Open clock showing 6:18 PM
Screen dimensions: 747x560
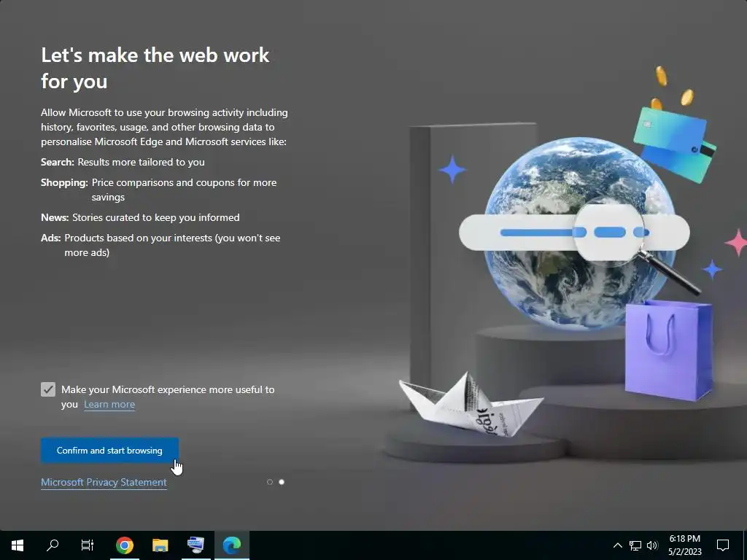click(684, 545)
